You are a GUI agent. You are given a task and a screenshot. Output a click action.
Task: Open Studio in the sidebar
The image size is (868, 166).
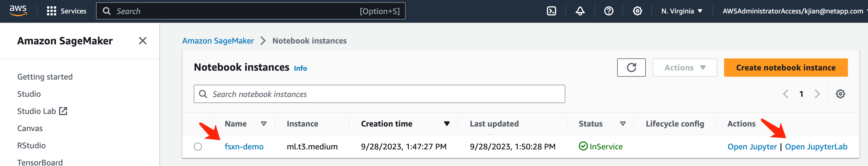[29, 94]
